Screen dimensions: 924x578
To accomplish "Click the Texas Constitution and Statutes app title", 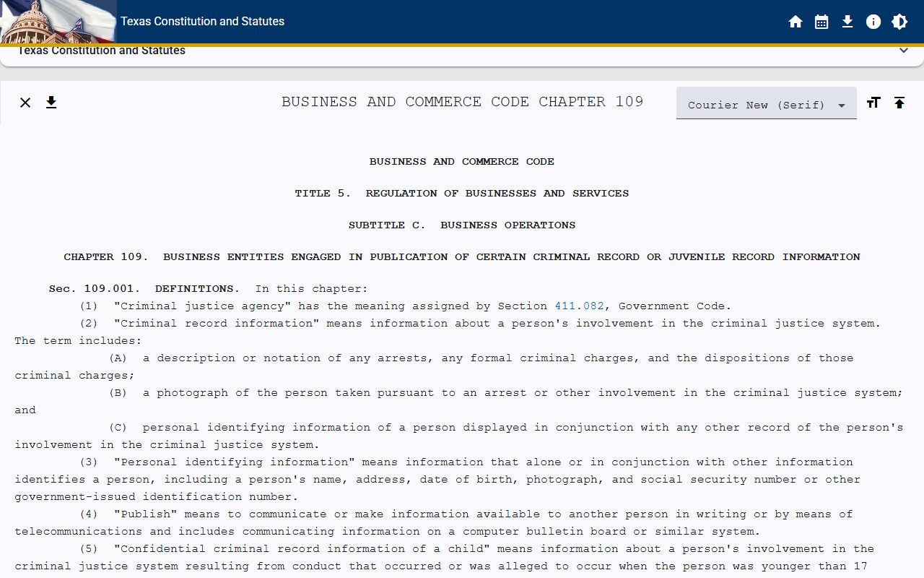I will click(203, 22).
